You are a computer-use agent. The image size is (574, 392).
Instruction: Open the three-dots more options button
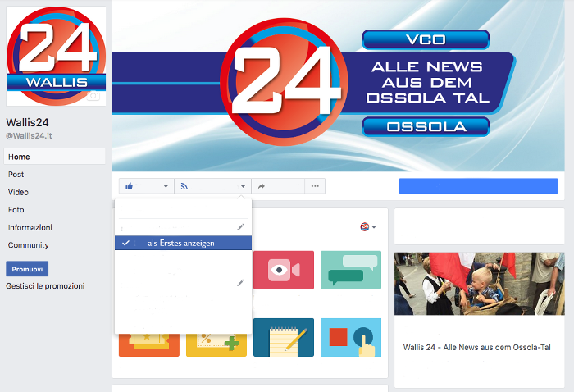click(x=315, y=186)
